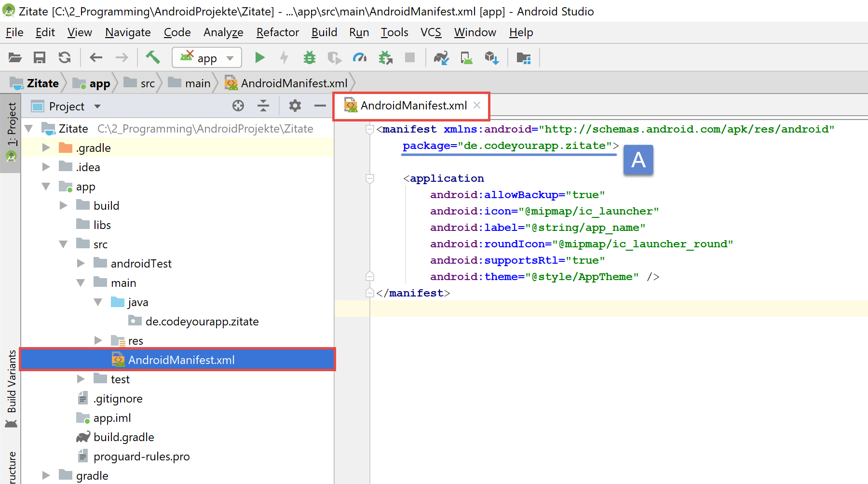Click the Collapse All icon in Project panel
Screen dimensions: 868x484
263,106
